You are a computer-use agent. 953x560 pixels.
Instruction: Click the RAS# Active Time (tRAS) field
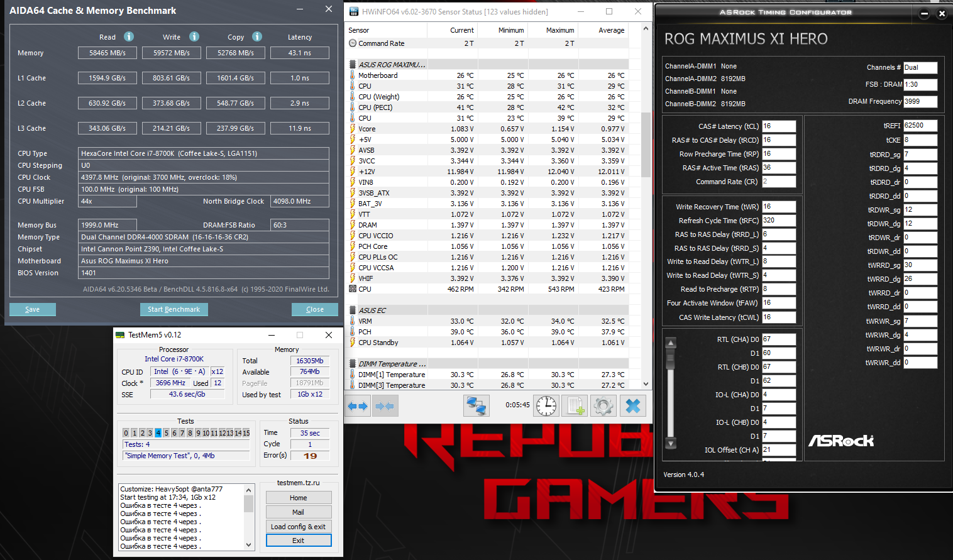pos(779,168)
